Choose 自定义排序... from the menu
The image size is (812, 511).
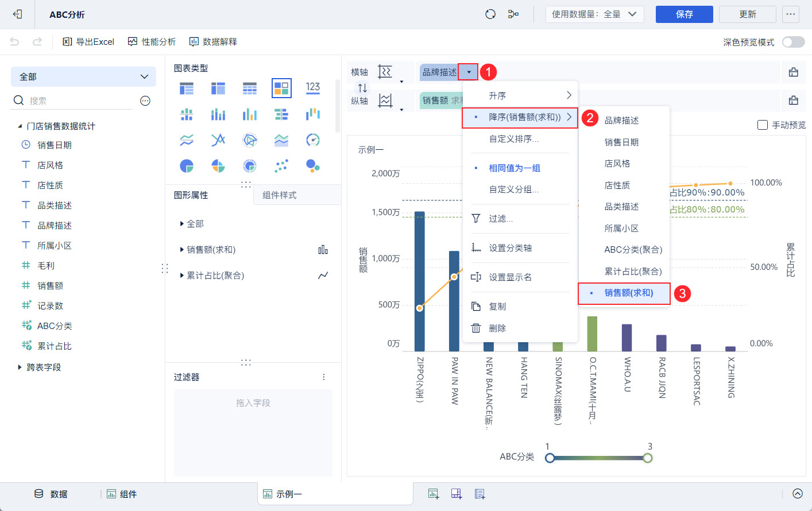coord(520,139)
